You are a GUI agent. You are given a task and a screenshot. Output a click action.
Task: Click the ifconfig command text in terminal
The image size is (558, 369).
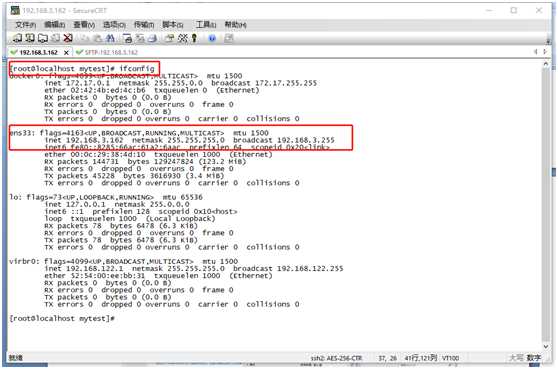click(x=137, y=68)
